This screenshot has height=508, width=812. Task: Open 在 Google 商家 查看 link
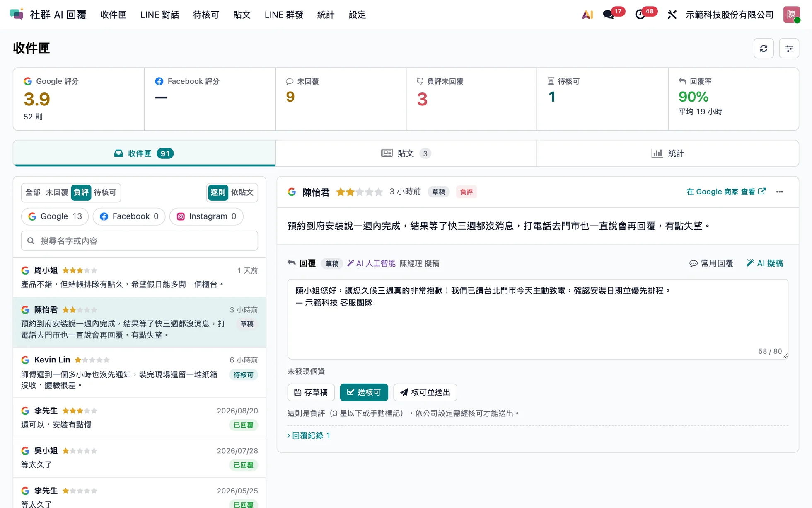pyautogui.click(x=726, y=192)
